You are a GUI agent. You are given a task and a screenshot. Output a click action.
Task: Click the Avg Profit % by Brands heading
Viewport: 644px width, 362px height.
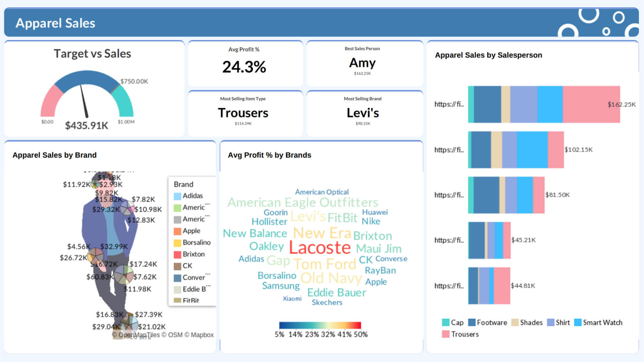269,155
